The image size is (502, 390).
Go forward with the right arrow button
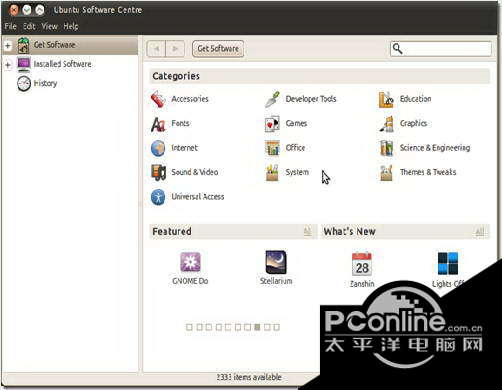pyautogui.click(x=175, y=49)
